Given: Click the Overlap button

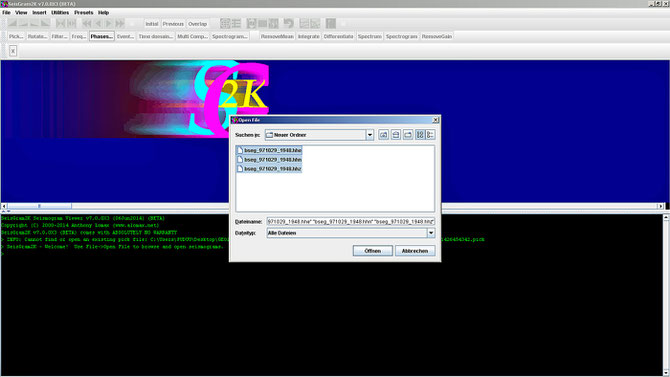Looking at the screenshot, I should pyautogui.click(x=197, y=24).
